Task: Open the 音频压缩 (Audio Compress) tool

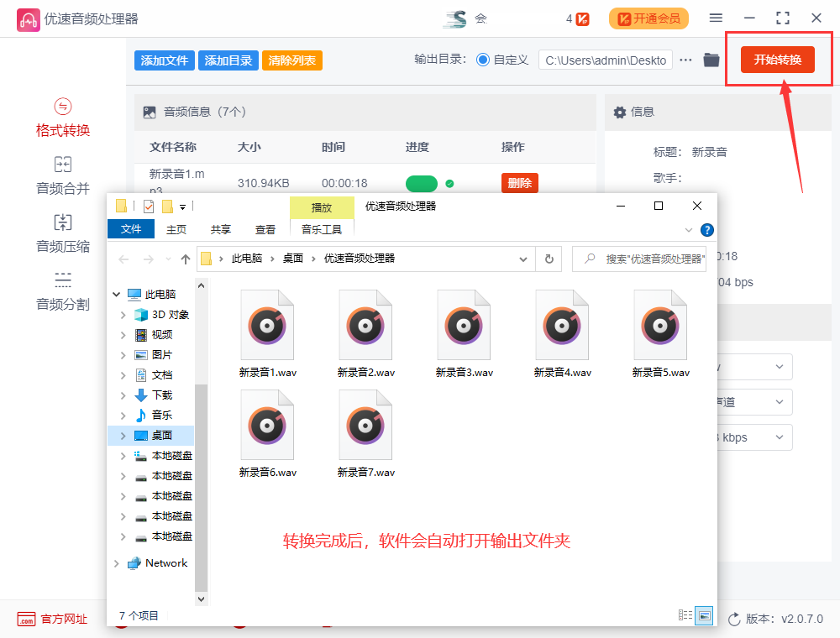Action: click(x=62, y=232)
